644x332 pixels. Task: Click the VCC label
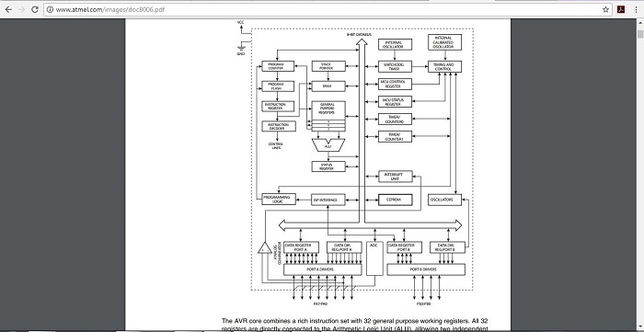coord(241,22)
